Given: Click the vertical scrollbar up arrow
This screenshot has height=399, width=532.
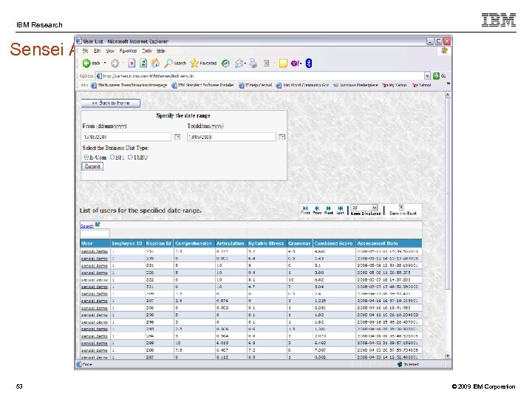Looking at the screenshot, I should 448,95.
